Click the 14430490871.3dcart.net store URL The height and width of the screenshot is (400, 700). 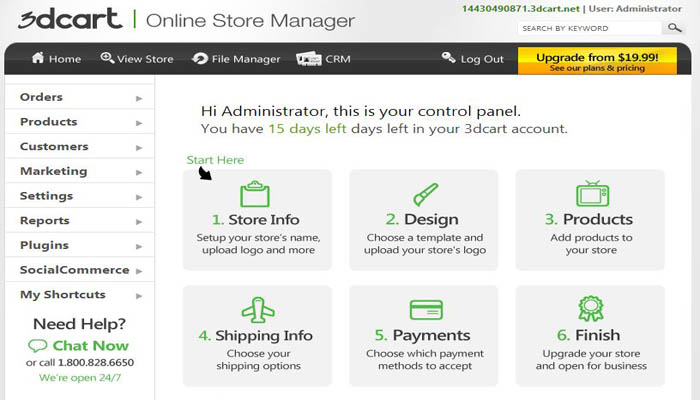521,9
